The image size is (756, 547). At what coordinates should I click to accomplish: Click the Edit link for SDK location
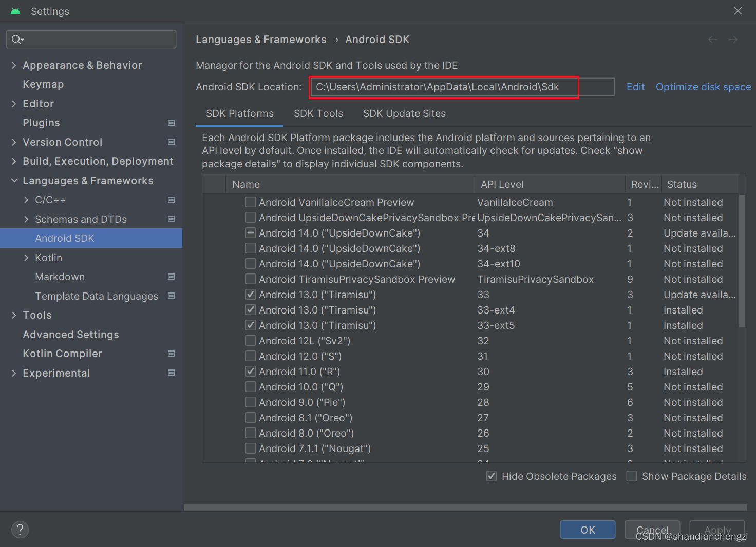[x=635, y=87]
